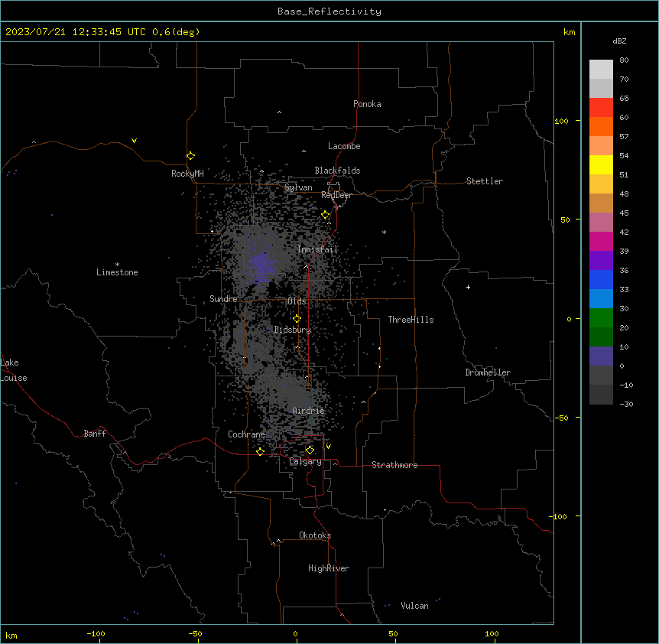The image size is (659, 644).
Task: Click the Lake Louise label
Action: click(14, 370)
